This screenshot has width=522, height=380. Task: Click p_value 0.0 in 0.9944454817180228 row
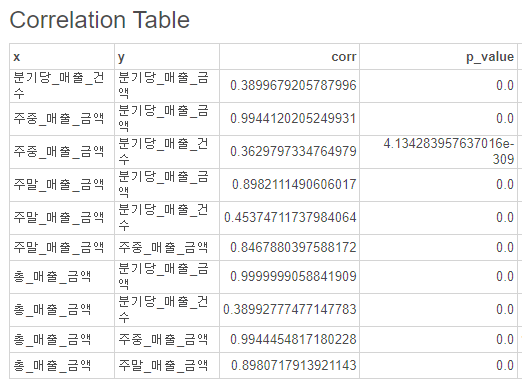[x=505, y=339]
